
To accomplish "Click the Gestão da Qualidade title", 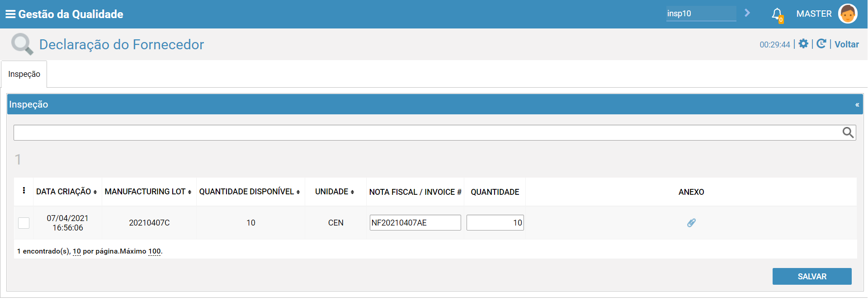I will click(71, 14).
